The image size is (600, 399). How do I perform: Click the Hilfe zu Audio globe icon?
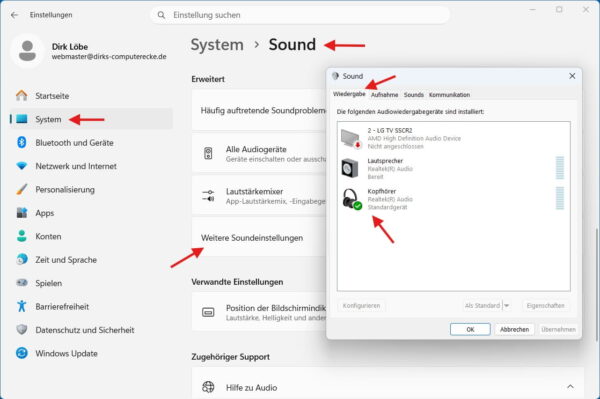208,387
